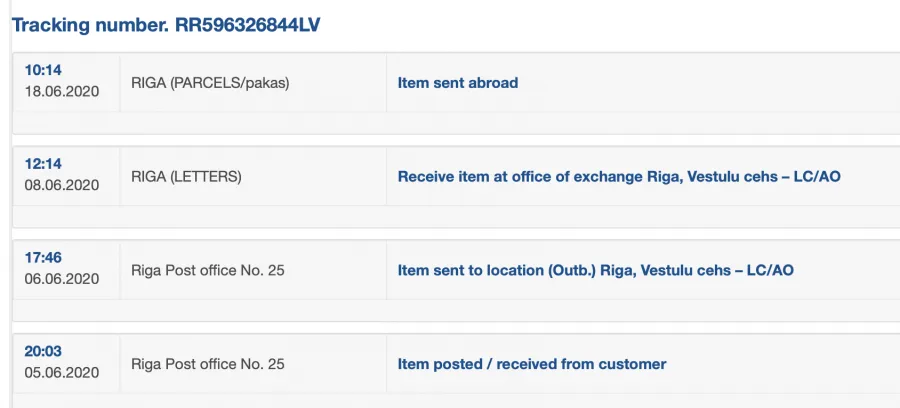Click footer strip below 17:46 event row
This screenshot has width=900, height=408.
(x=456, y=310)
